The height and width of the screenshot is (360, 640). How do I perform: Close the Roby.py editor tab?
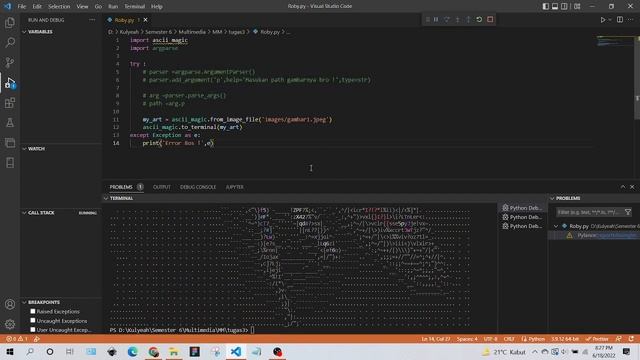(x=145, y=20)
